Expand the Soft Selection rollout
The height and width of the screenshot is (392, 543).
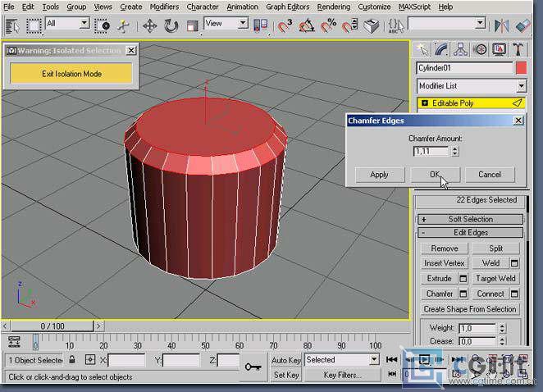[470, 219]
